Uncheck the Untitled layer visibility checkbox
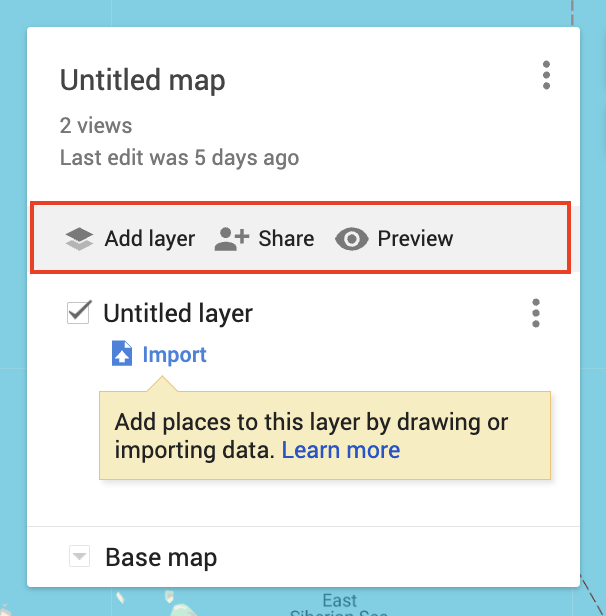Image resolution: width=606 pixels, height=616 pixels. coord(79,313)
